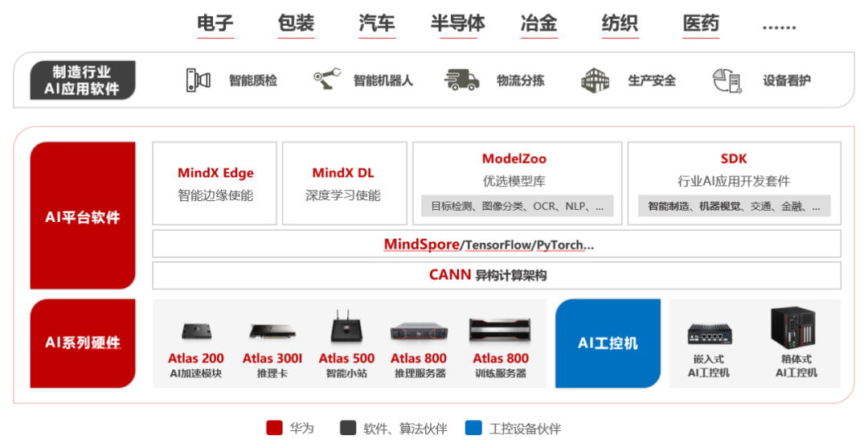Click the red AI平台软件 block

point(83,216)
